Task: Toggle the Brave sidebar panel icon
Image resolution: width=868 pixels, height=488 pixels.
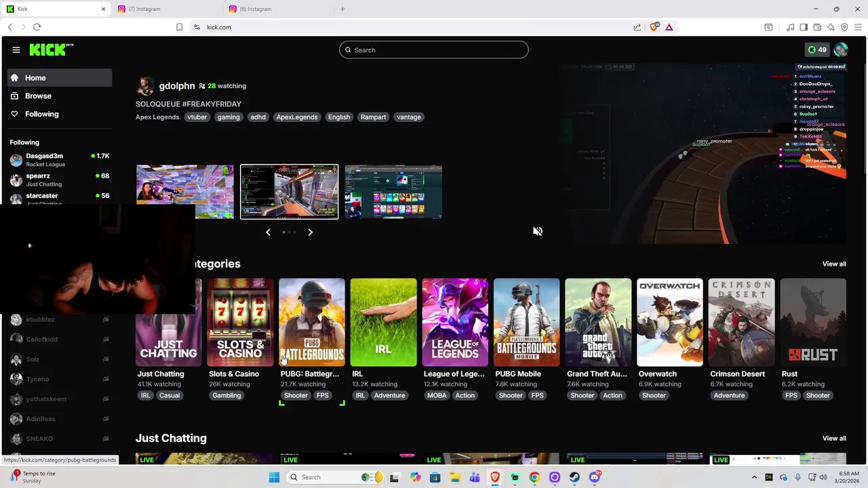Action: tap(804, 27)
